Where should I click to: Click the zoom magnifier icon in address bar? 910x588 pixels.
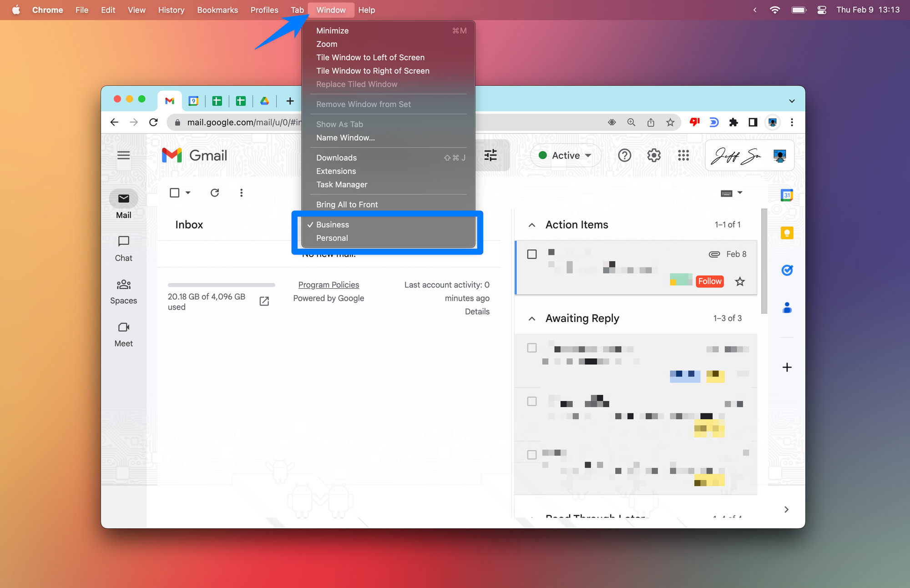631,122
